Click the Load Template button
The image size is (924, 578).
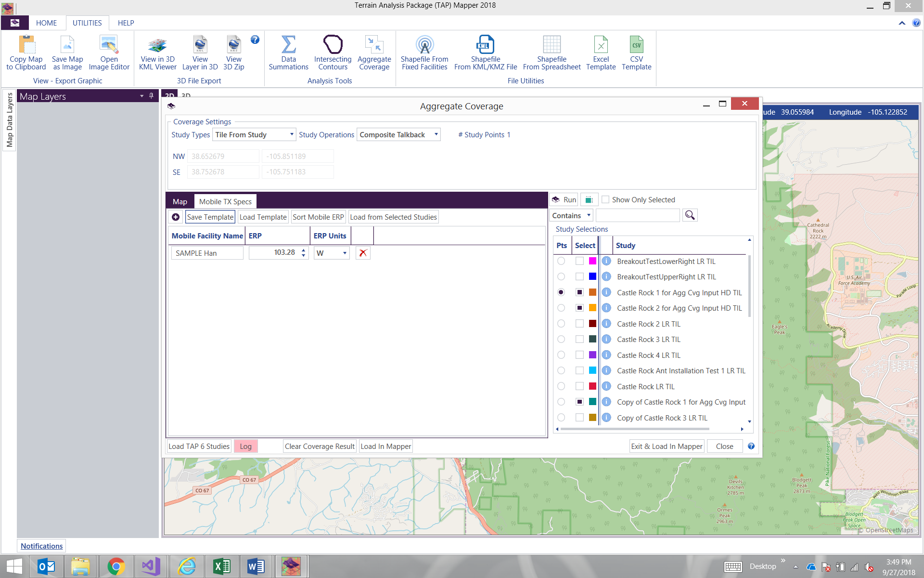(x=263, y=217)
